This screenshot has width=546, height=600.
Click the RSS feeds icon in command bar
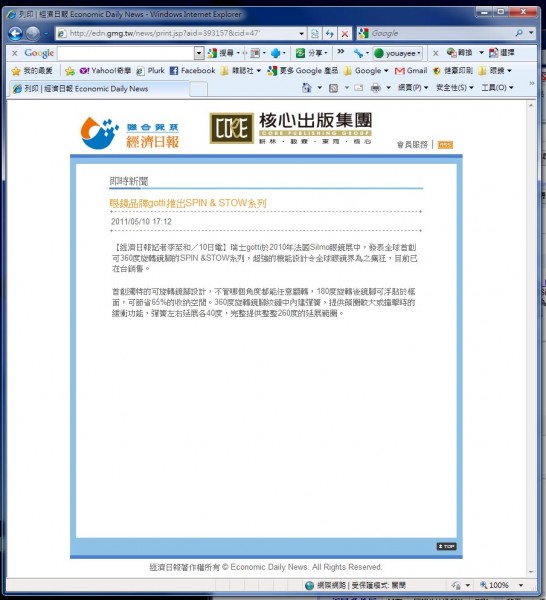point(333,88)
